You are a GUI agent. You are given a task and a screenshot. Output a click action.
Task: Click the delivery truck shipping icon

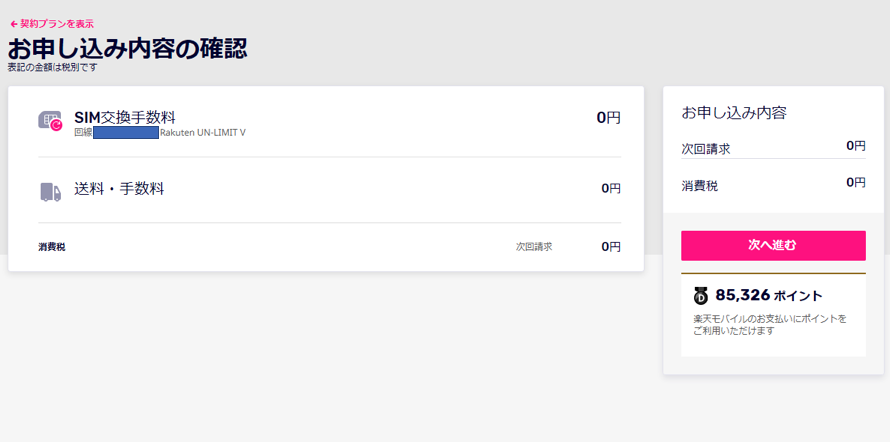(x=50, y=192)
